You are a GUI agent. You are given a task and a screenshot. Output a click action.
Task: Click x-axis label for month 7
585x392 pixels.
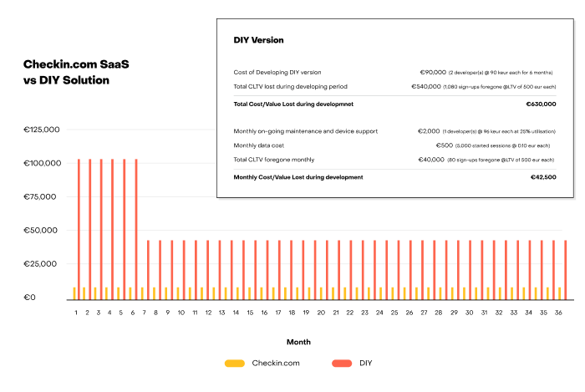coord(144,313)
